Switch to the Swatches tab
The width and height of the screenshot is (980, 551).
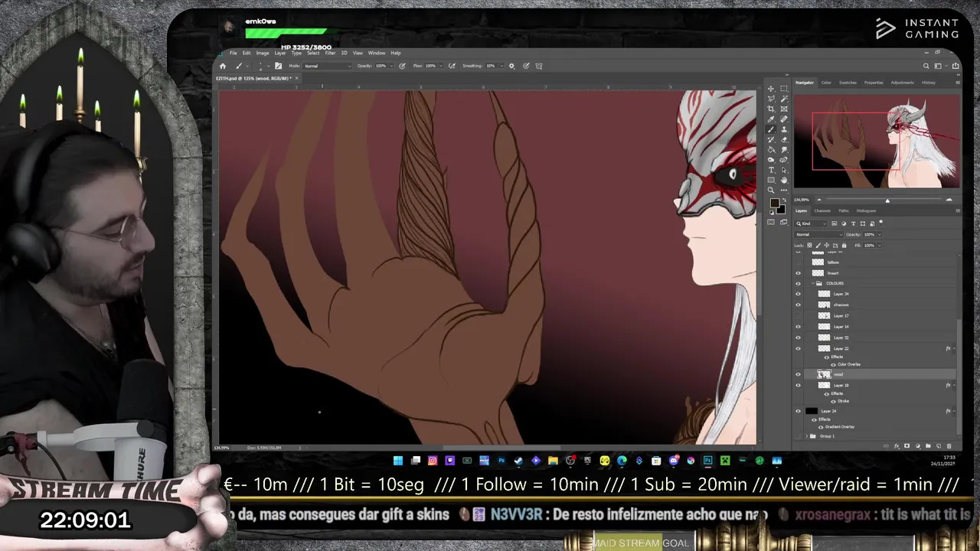848,83
